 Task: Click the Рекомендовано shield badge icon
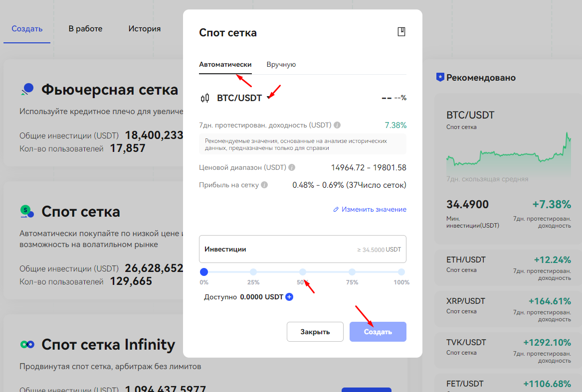point(440,77)
